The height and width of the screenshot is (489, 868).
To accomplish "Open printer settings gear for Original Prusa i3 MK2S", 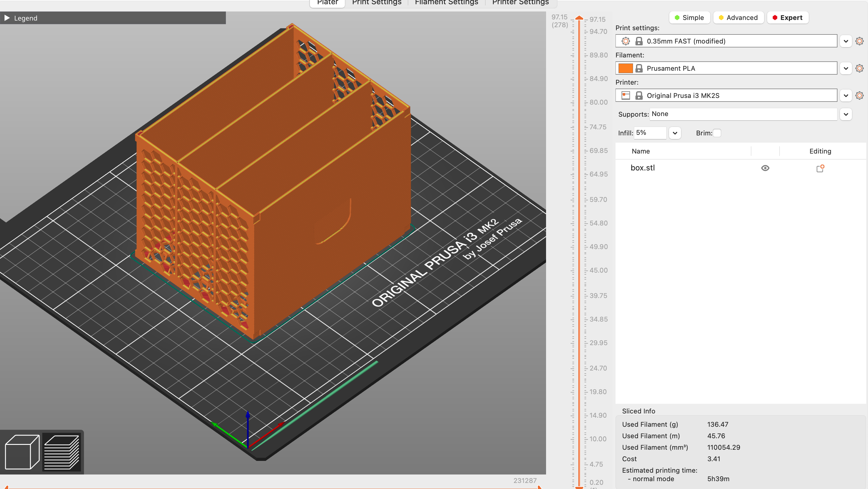I will click(859, 96).
